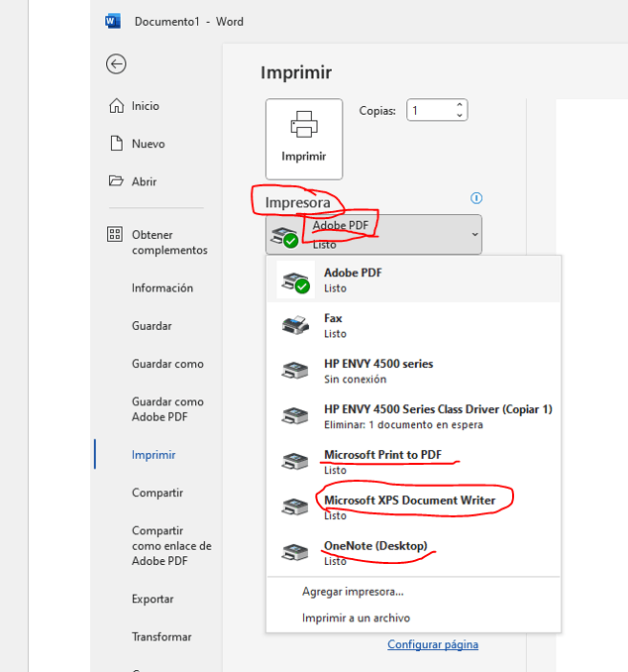Click the Microsoft Print to PDF printer icon
This screenshot has height=672, width=628.
click(x=295, y=461)
